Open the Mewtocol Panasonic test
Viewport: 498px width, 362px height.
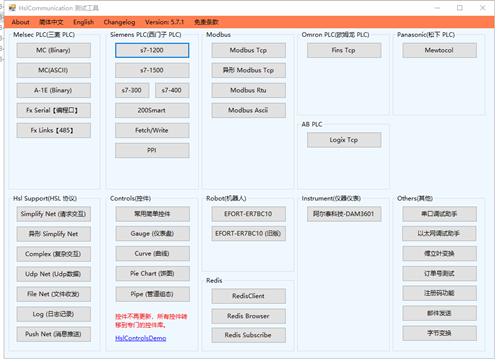click(439, 50)
